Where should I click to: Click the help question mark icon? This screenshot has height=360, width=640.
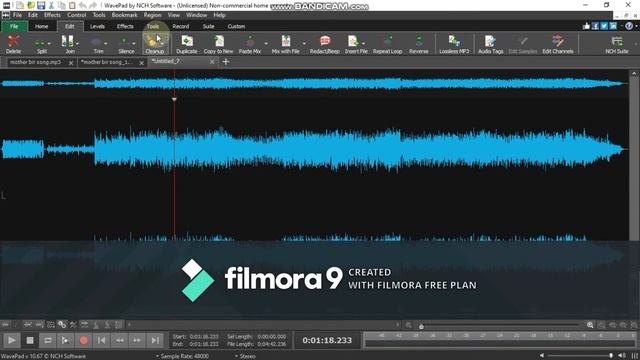click(629, 26)
